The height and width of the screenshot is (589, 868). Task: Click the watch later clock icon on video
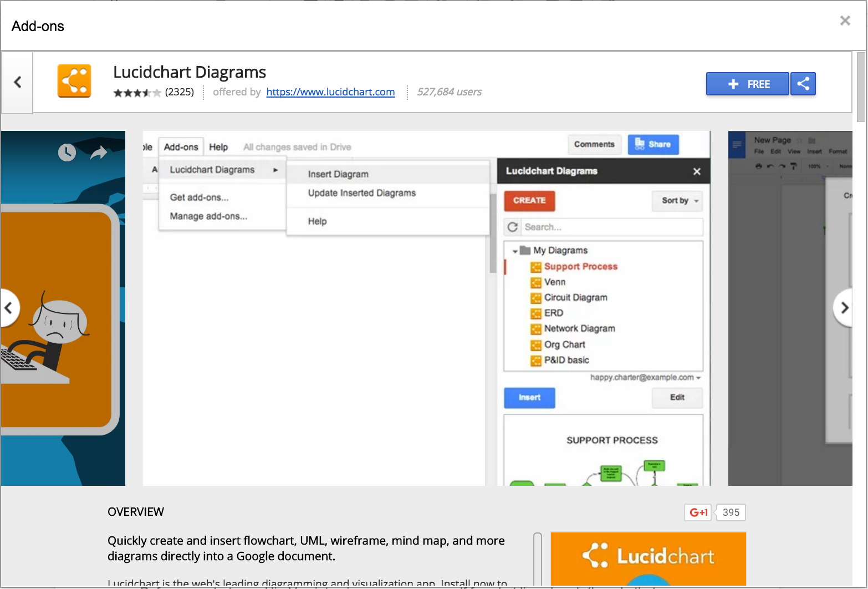(x=67, y=152)
